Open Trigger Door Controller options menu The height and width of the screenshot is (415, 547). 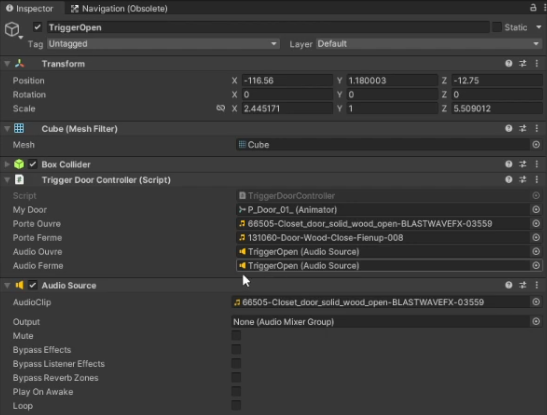pos(537,180)
